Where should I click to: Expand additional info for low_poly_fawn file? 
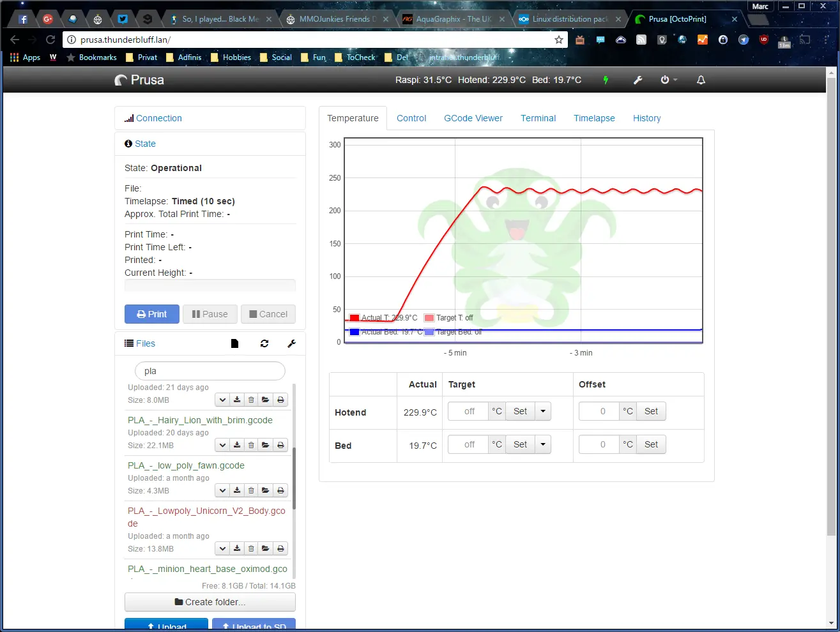coord(222,490)
